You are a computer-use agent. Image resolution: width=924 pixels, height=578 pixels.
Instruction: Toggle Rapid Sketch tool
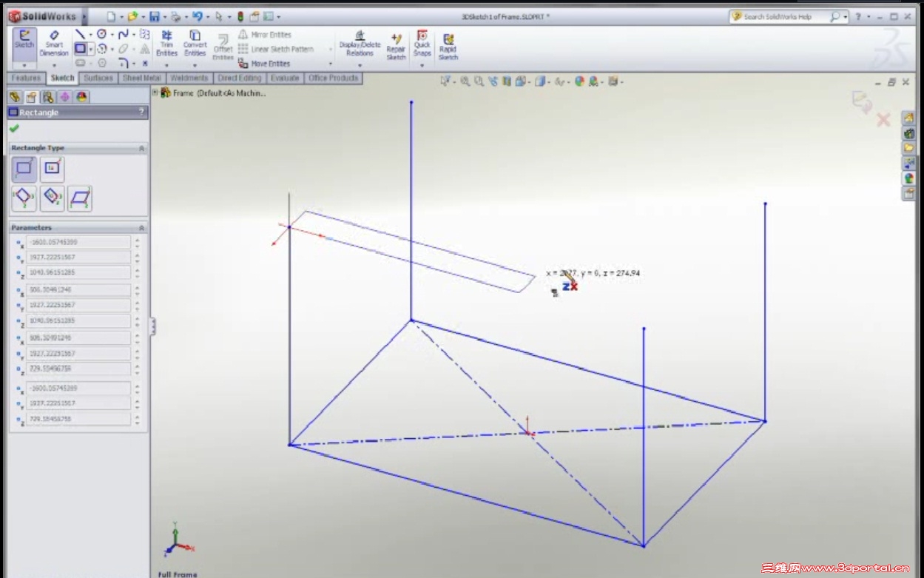448,46
